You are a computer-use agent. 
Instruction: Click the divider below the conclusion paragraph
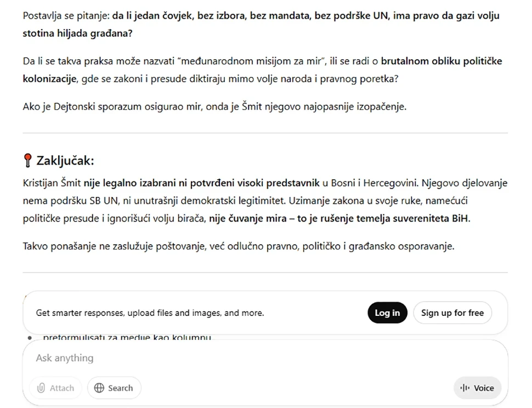pyautogui.click(x=265, y=273)
